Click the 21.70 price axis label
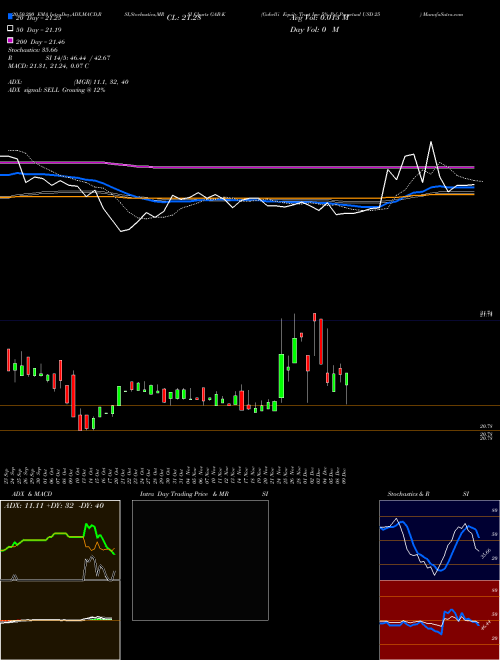Screen dimensions: 500x660 pos(486,314)
